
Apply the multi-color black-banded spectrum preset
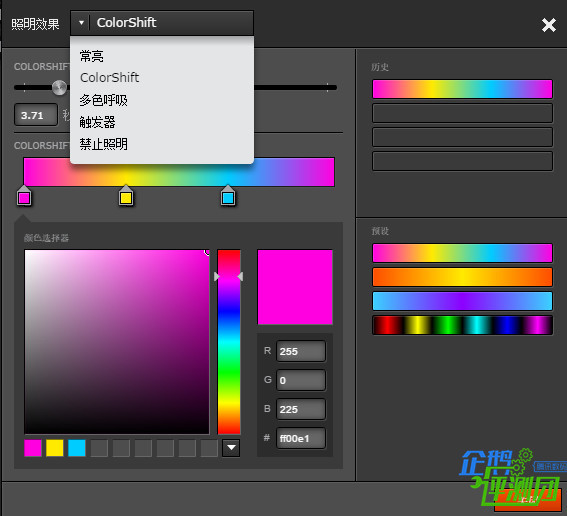click(462, 325)
